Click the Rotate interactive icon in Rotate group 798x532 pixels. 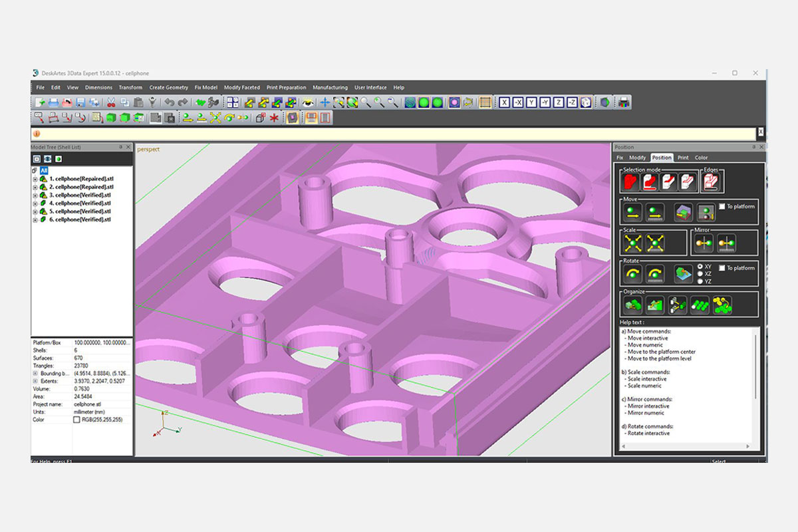click(x=632, y=273)
